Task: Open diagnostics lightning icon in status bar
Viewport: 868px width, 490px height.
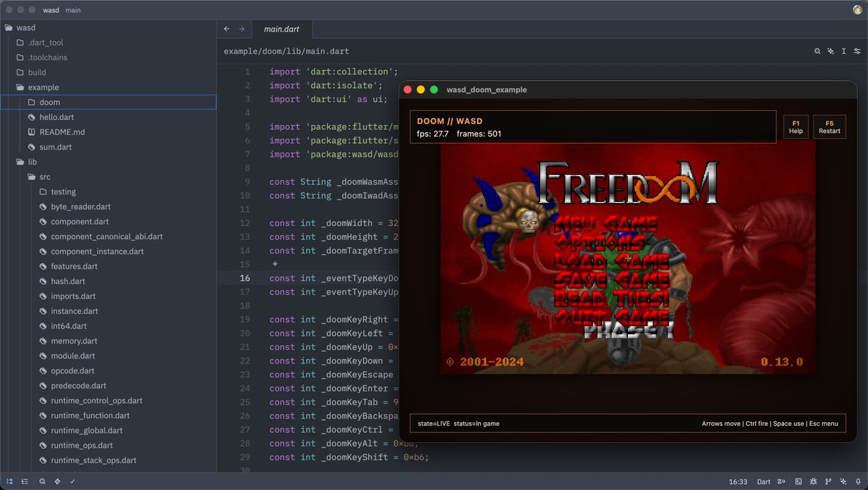Action: point(58,481)
